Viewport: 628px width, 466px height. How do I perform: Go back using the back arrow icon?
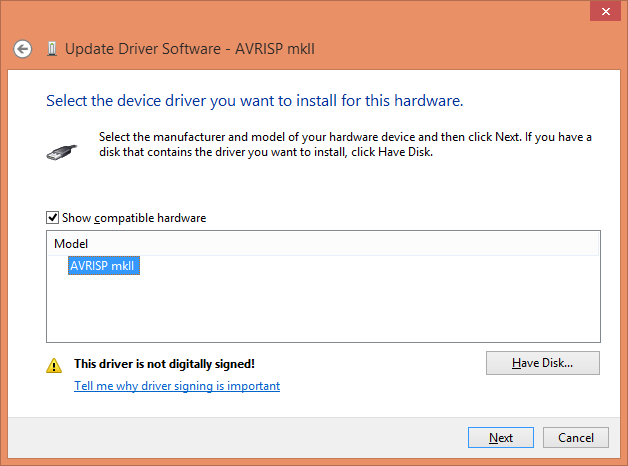pyautogui.click(x=22, y=49)
